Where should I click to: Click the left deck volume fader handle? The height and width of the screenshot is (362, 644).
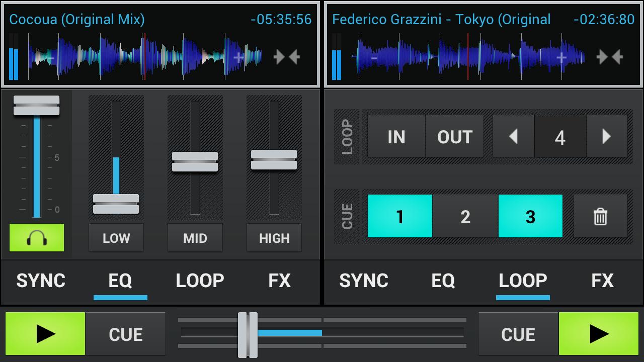tap(37, 106)
